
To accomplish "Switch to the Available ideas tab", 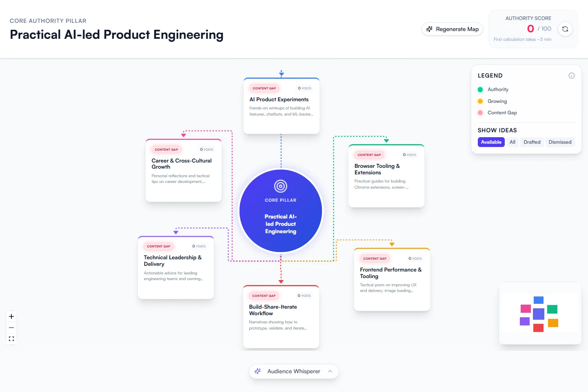I will pyautogui.click(x=491, y=142).
